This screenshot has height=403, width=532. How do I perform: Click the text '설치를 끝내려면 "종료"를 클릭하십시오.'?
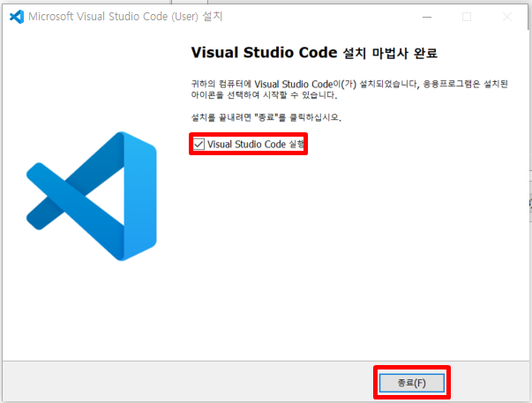pos(266,117)
